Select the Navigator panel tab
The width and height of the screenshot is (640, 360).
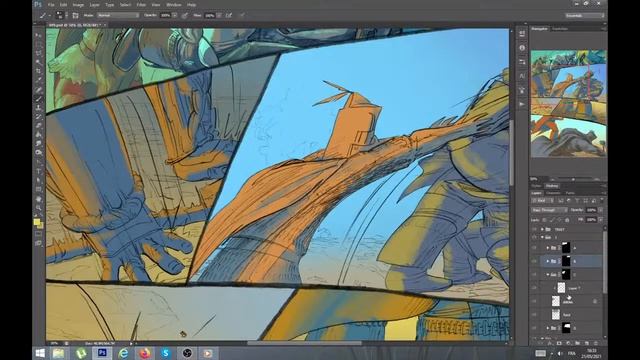click(540, 29)
